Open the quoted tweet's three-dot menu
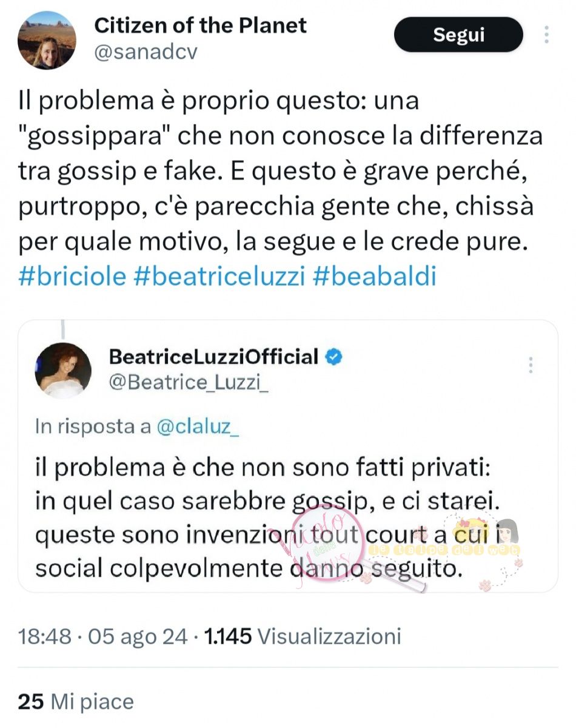The height and width of the screenshot is (728, 576). (531, 365)
